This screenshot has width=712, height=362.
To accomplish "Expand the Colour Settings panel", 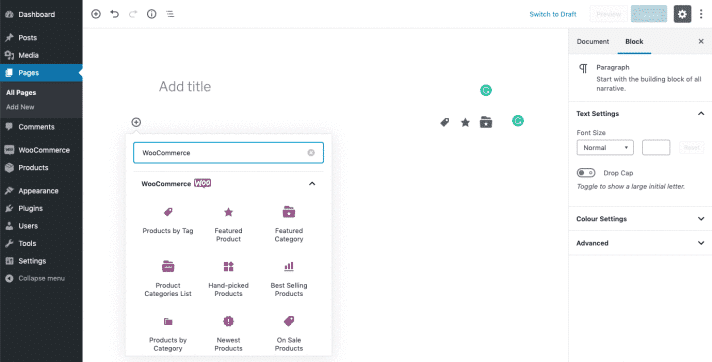I will [x=640, y=219].
